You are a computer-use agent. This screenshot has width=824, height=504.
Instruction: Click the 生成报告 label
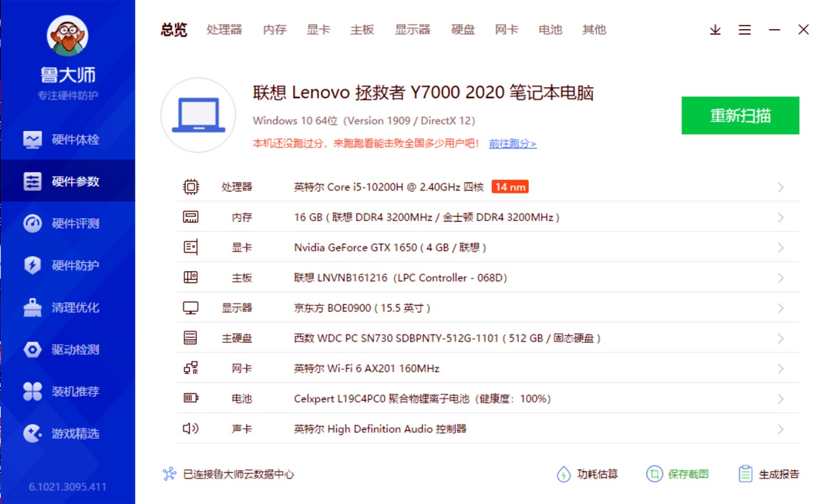(779, 474)
